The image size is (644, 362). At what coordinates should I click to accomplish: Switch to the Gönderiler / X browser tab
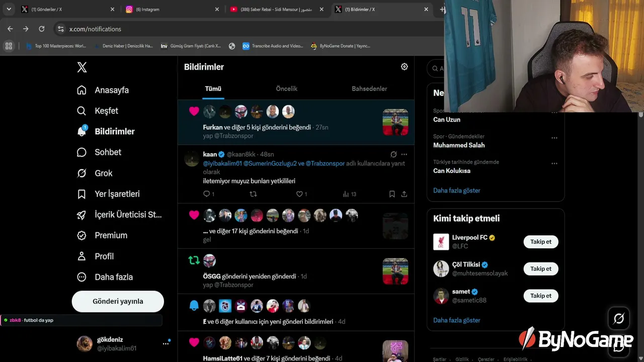tap(68, 9)
